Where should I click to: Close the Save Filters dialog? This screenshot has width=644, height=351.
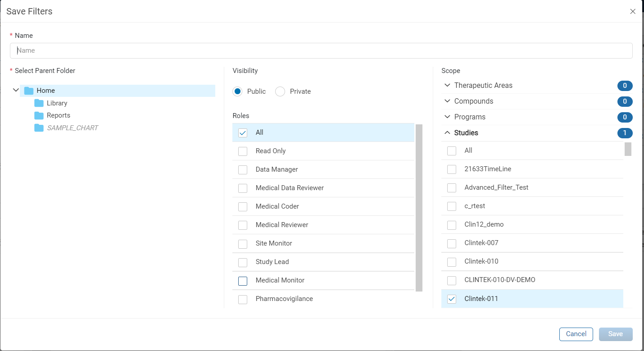pyautogui.click(x=633, y=12)
